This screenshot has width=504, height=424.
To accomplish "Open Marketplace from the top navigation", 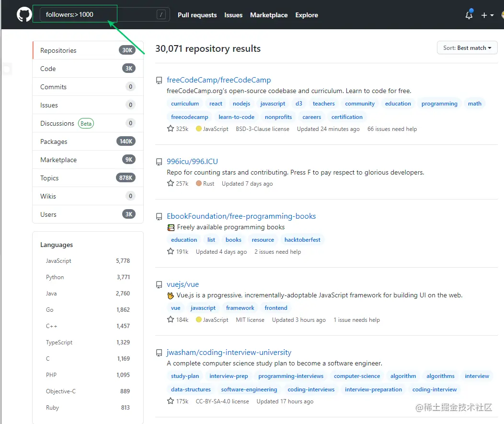I will [x=269, y=15].
